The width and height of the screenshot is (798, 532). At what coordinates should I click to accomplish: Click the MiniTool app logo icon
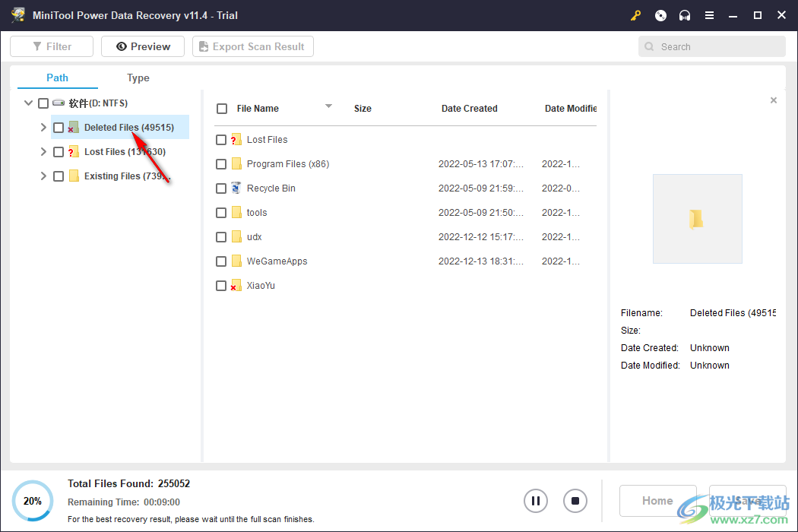18,14
